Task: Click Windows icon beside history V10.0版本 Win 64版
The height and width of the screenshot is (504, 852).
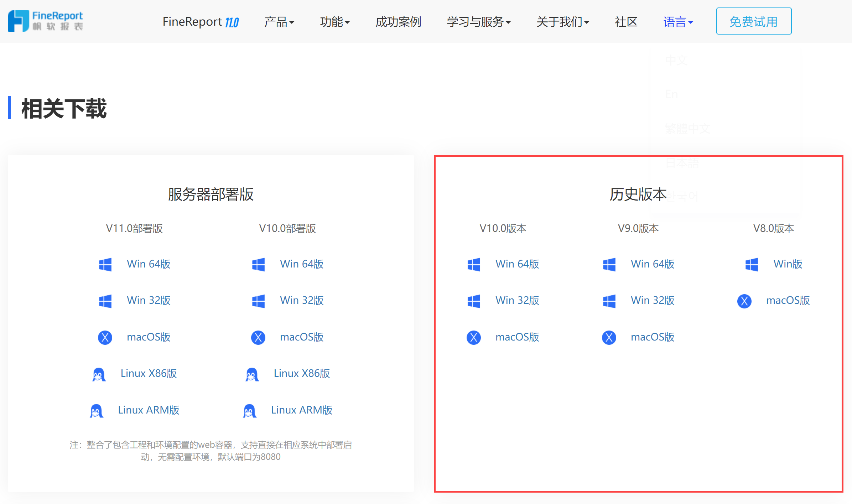Action: pos(474,264)
